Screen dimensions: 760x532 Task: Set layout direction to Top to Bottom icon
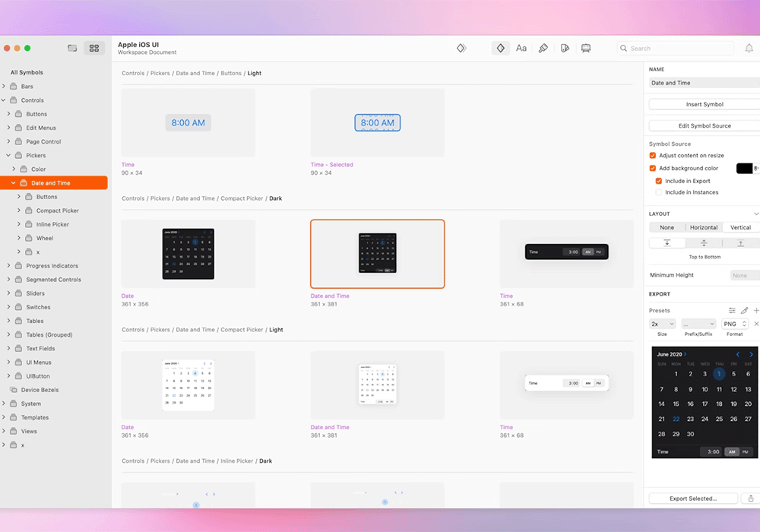coord(667,242)
